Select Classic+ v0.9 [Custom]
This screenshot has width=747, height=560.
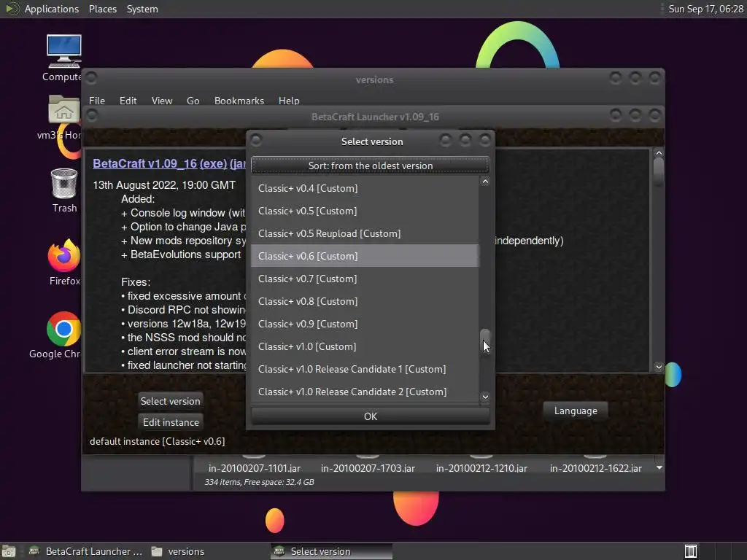click(x=365, y=324)
